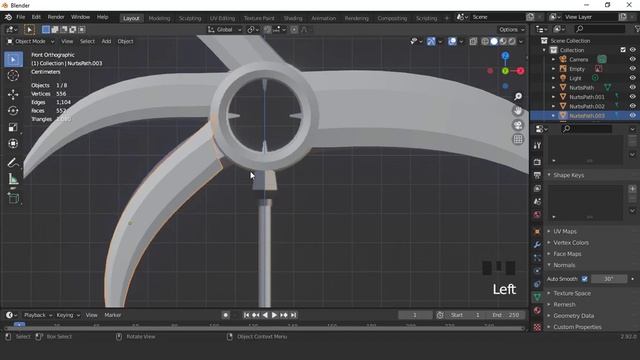Open the Render properties tab
The image size is (640, 360).
537,162
